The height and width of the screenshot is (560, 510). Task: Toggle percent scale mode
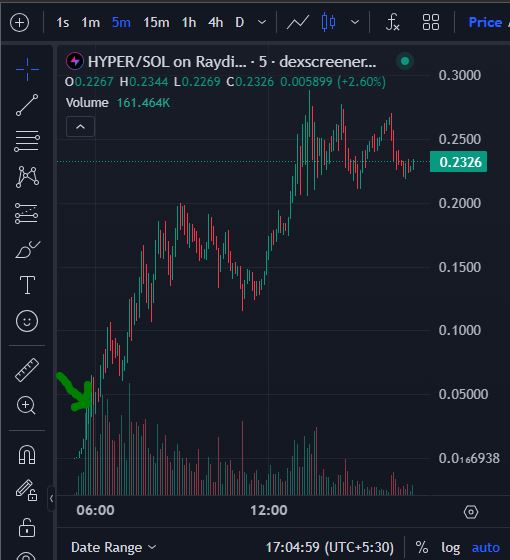tap(422, 547)
